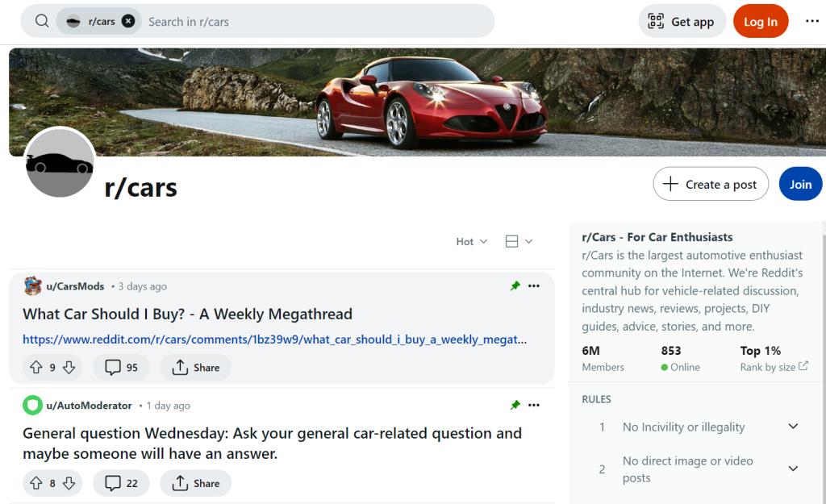The width and height of the screenshot is (826, 504).
Task: Click the pinned icon on the CarsMods post
Action: [515, 286]
